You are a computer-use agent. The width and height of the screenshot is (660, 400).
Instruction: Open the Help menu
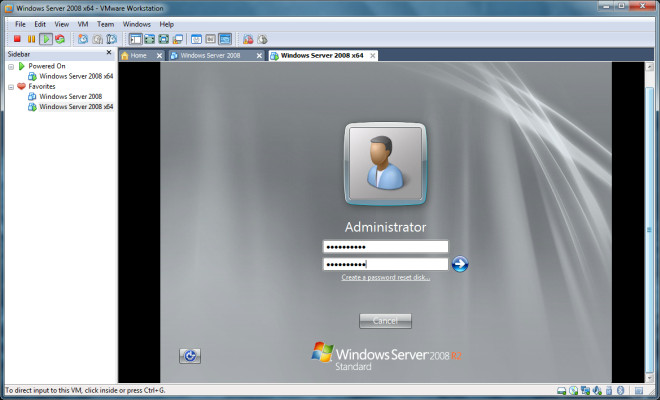[x=167, y=24]
